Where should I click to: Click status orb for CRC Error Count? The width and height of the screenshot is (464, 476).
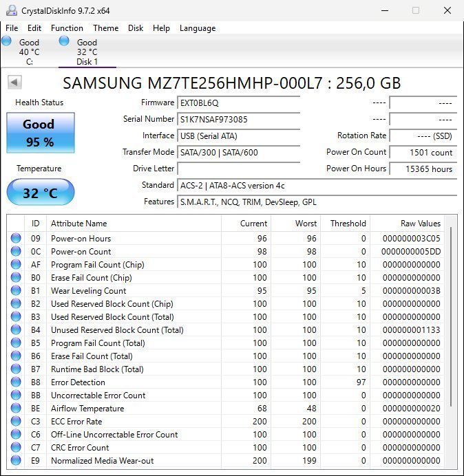16,447
